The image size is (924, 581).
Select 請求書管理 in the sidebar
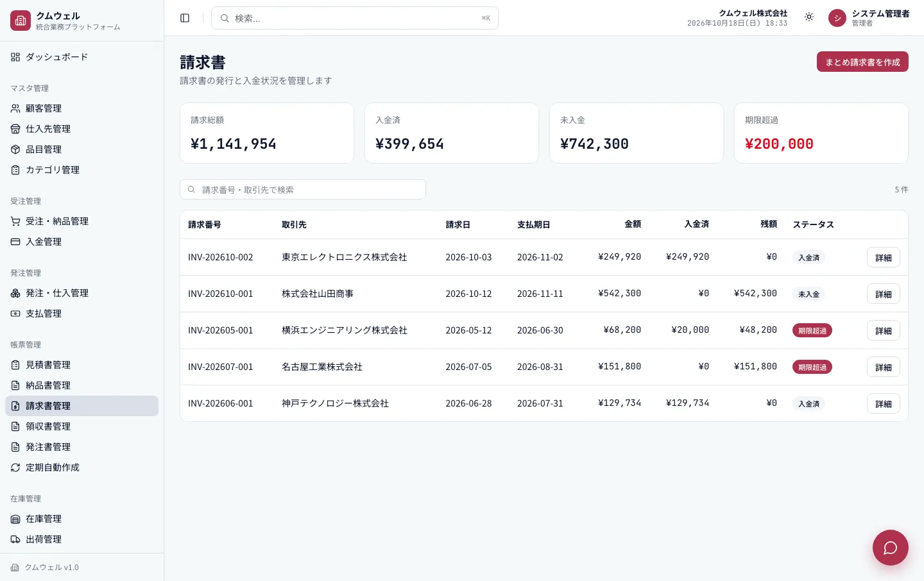pyautogui.click(x=81, y=406)
